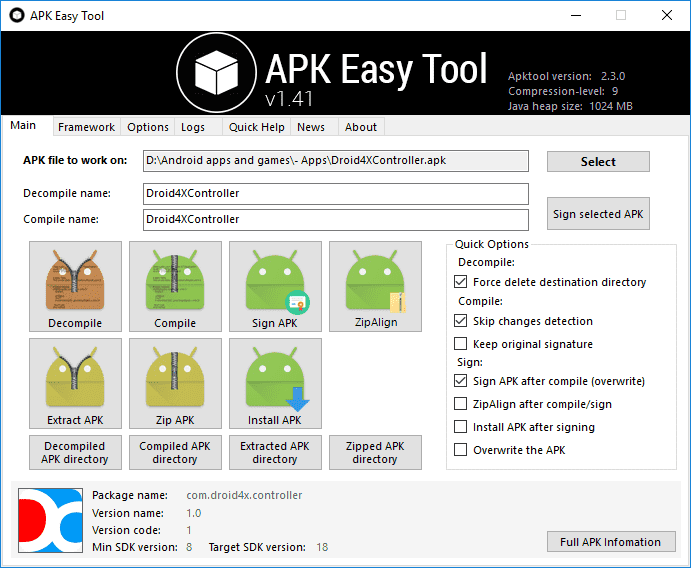Close the APK Easy Tool window
Viewport: 691px width, 568px height.
[x=667, y=15]
